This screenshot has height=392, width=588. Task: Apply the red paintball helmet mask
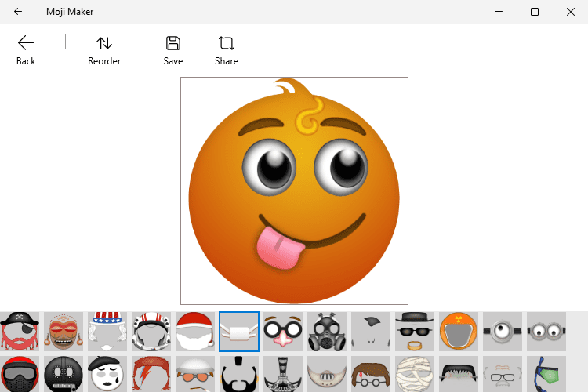(20, 374)
